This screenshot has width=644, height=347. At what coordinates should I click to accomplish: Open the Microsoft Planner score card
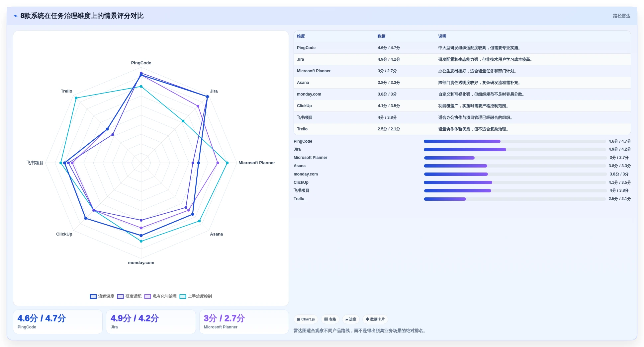pos(244,322)
